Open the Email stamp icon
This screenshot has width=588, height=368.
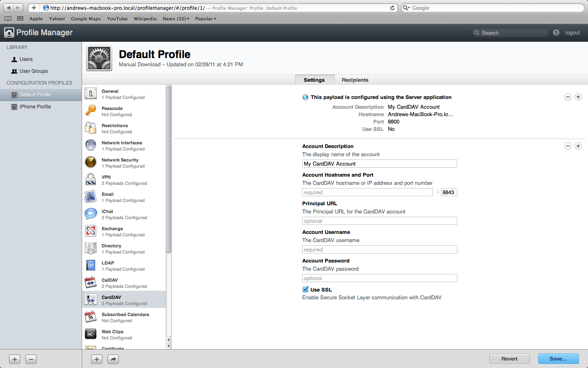click(91, 197)
